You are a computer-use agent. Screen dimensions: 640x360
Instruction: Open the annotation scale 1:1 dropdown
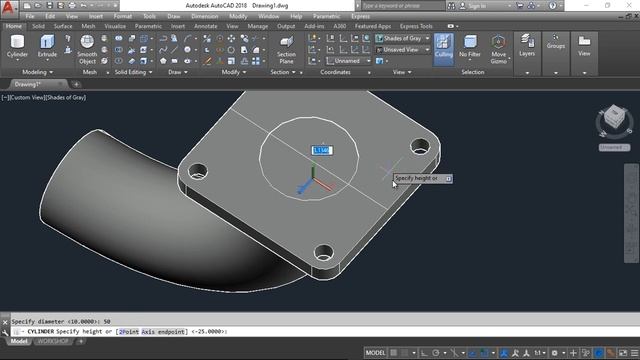pyautogui.click(x=540, y=353)
